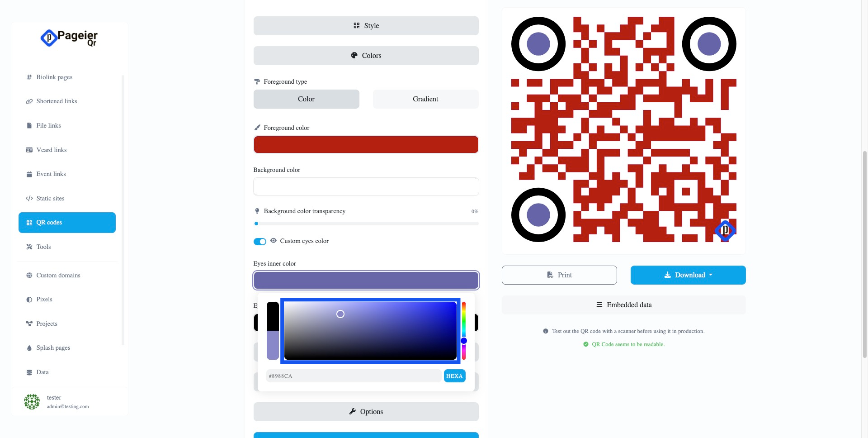
Task: Disable the Custom eyes color toggle
Action: (260, 242)
